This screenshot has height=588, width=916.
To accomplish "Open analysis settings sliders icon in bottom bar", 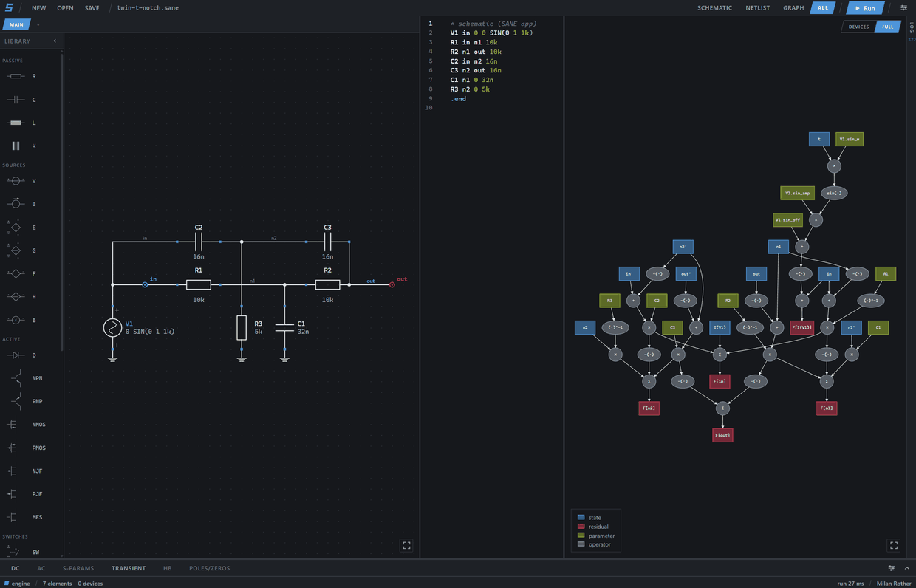I will 892,568.
